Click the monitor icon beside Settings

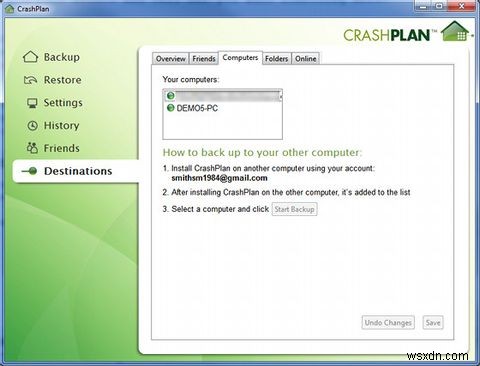tap(32, 103)
